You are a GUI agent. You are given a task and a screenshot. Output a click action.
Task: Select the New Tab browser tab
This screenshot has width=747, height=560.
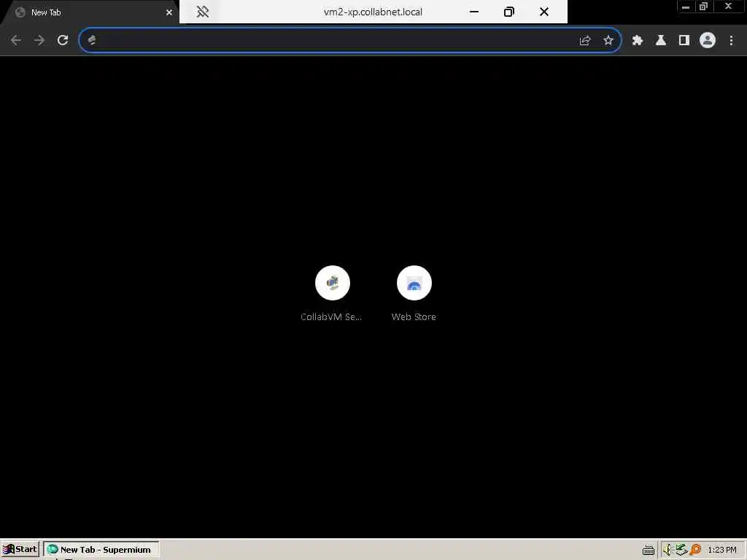click(90, 12)
